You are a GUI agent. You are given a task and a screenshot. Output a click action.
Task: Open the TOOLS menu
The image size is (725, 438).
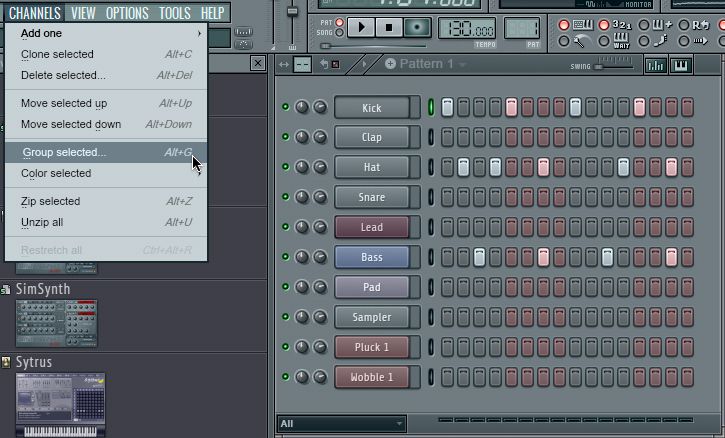[x=175, y=13]
